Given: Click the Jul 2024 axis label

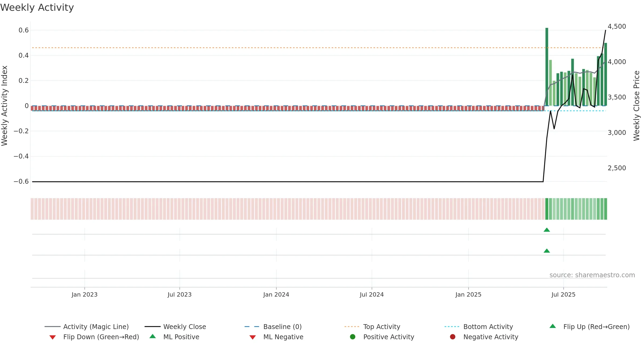Looking at the screenshot, I should pos(372,294).
